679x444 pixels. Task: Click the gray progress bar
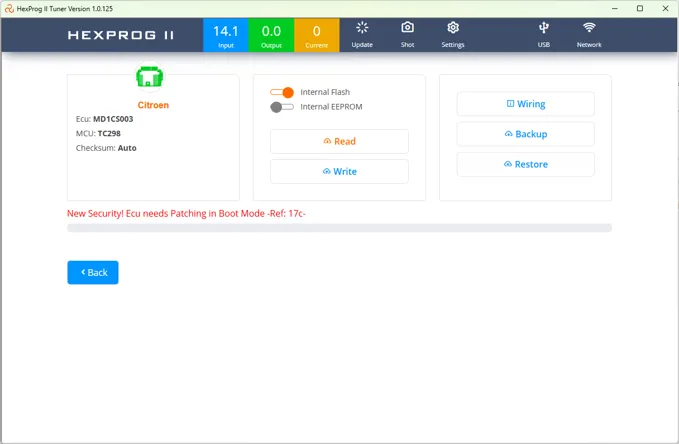[x=340, y=228]
